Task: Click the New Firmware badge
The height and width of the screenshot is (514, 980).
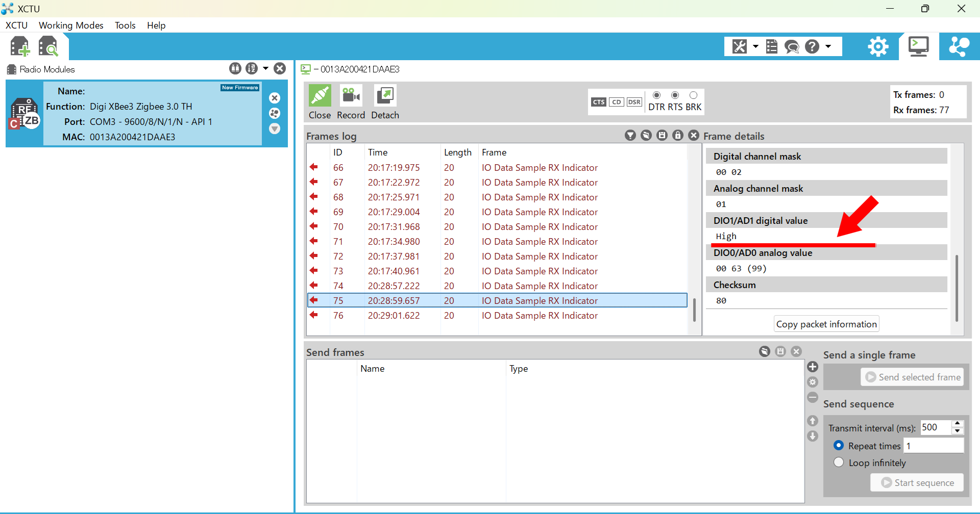Action: 240,88
